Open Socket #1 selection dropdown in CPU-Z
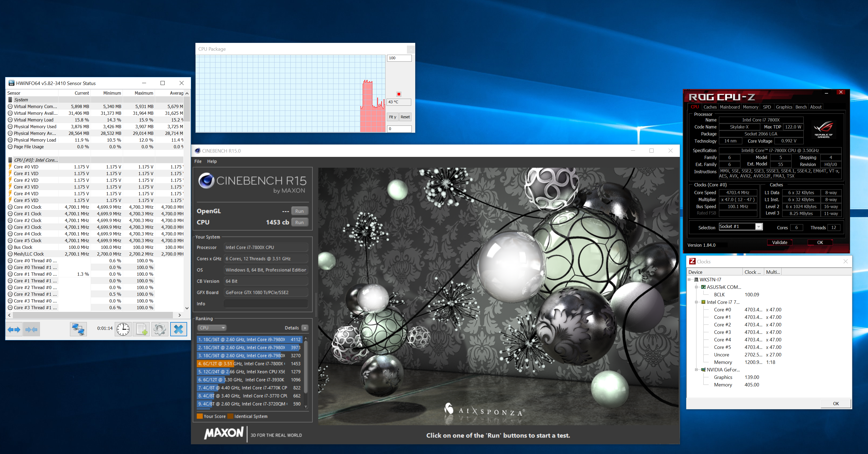868x454 pixels. pyautogui.click(x=758, y=227)
